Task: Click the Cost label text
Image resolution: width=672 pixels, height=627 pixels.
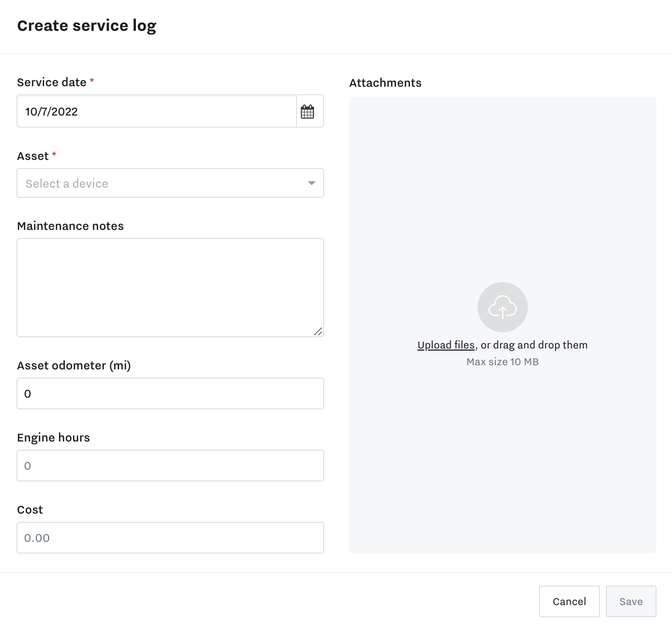Action: pos(30,510)
